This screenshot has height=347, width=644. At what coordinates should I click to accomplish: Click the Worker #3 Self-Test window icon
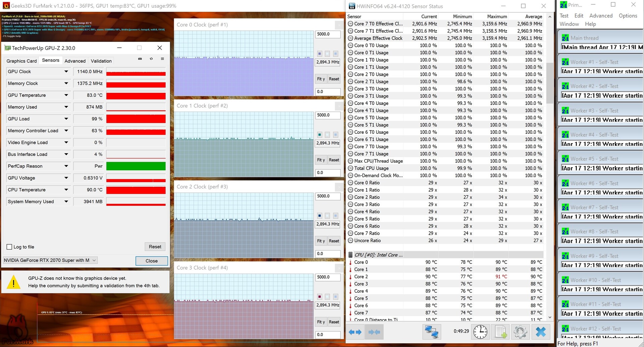(565, 111)
